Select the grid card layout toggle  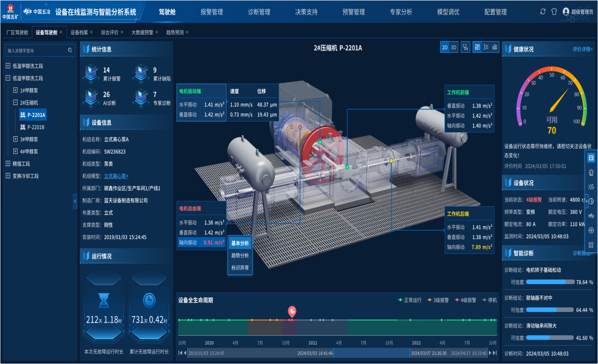pos(477,47)
